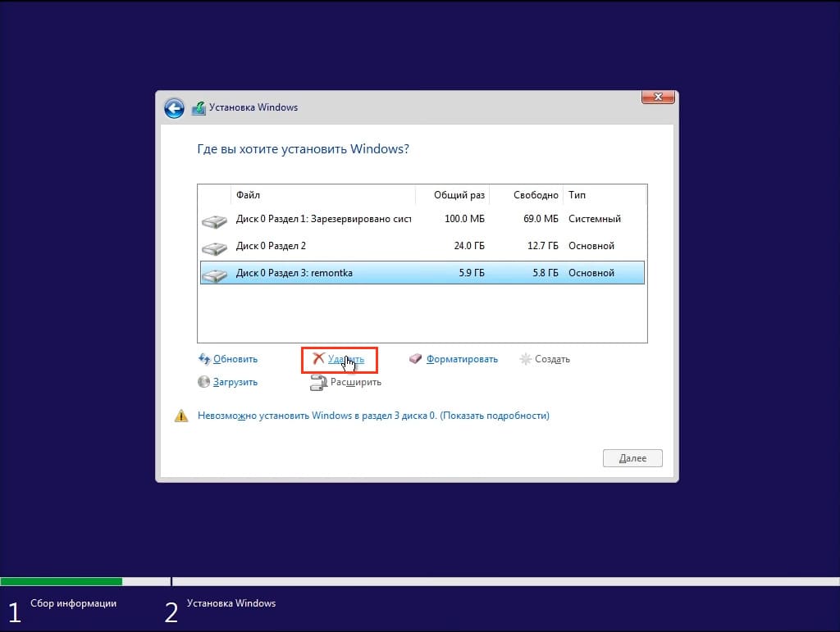Click the Загрузить driver link

235,382
